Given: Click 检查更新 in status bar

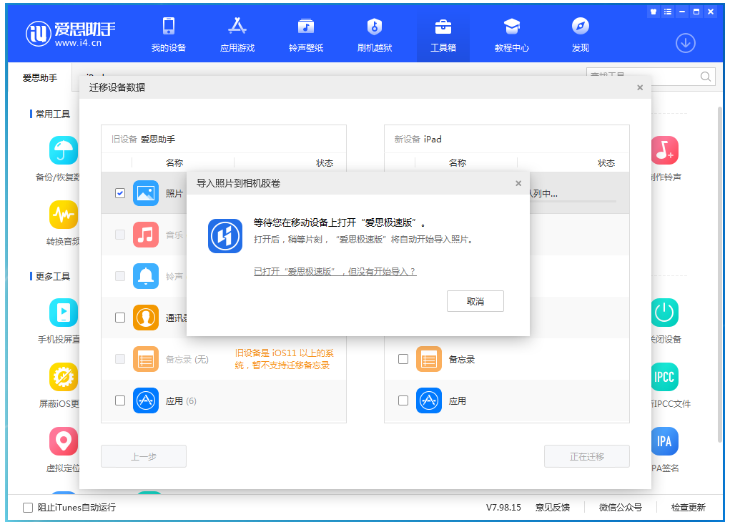Looking at the screenshot, I should pos(688,507).
